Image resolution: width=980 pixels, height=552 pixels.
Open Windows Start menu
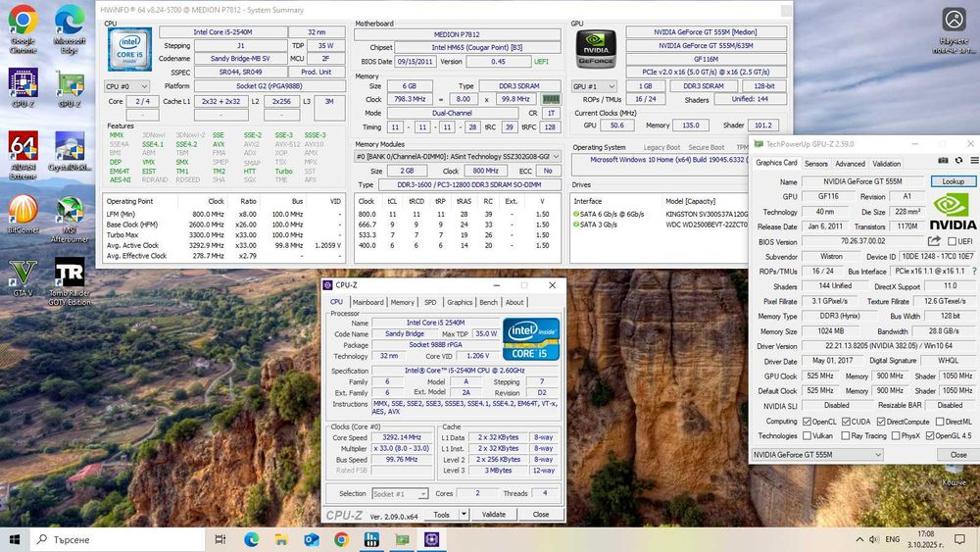[x=15, y=539]
